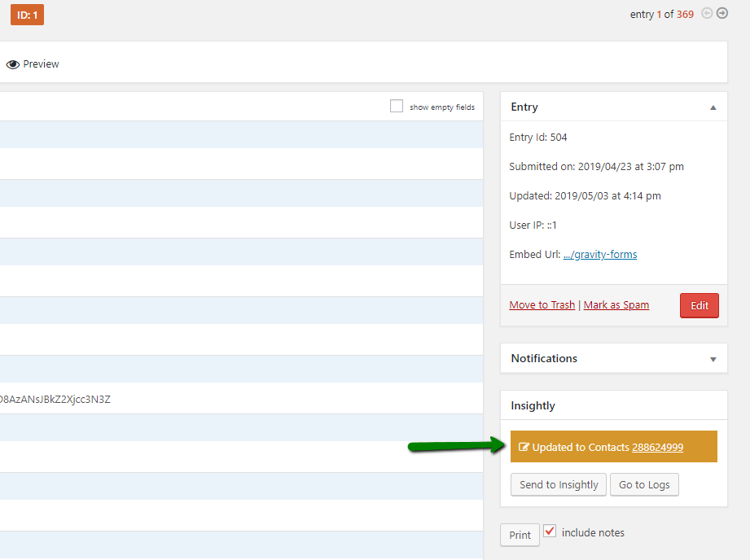Uncheck the include notes checkbox
This screenshot has width=750, height=560.
[x=550, y=531]
